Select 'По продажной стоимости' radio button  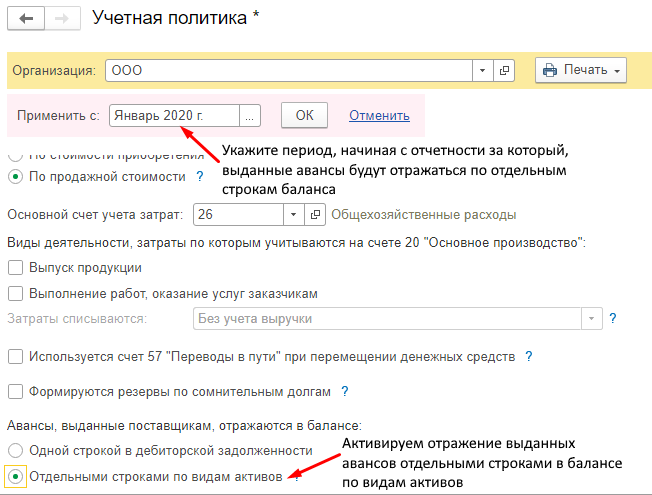pyautogui.click(x=15, y=177)
